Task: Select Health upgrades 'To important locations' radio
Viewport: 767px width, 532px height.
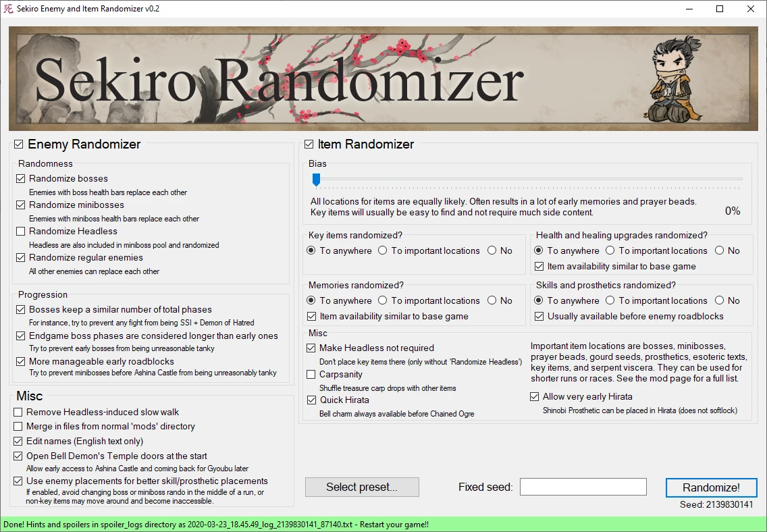Action: click(x=610, y=250)
